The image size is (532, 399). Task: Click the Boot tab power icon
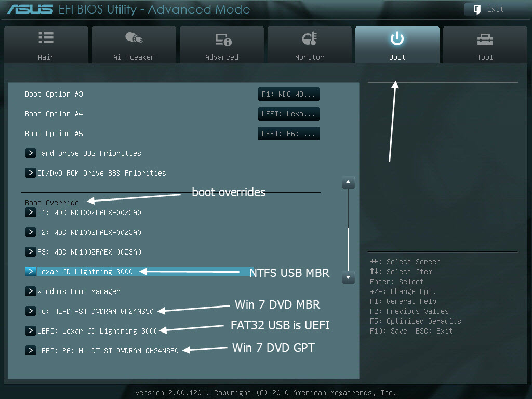(397, 38)
